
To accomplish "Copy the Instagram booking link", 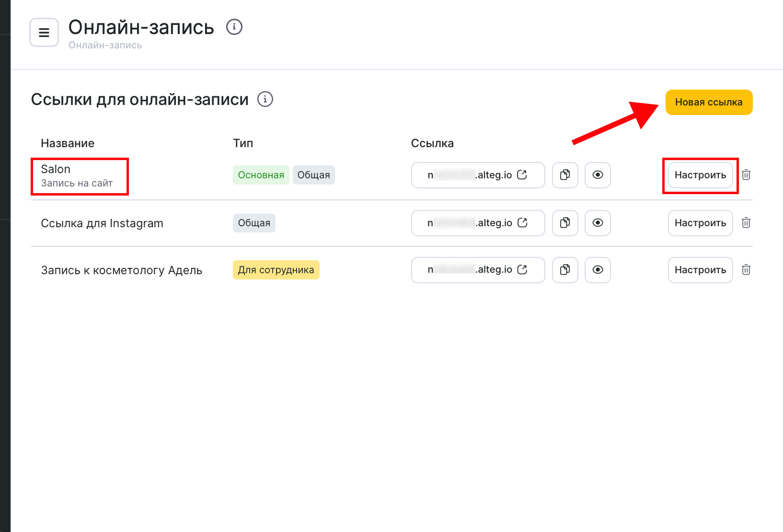I will 565,223.
